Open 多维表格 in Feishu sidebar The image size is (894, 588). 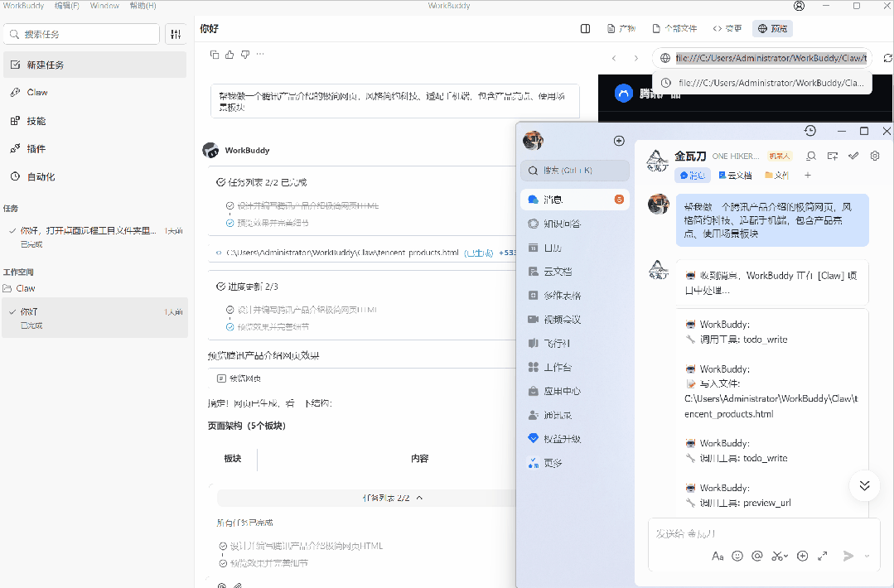click(575, 296)
